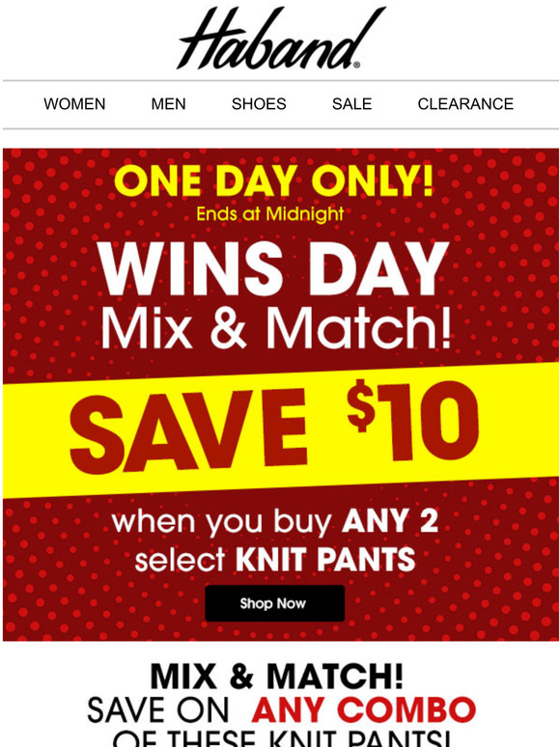Open the SALE navigation link
The image size is (560, 747).
coord(351,104)
